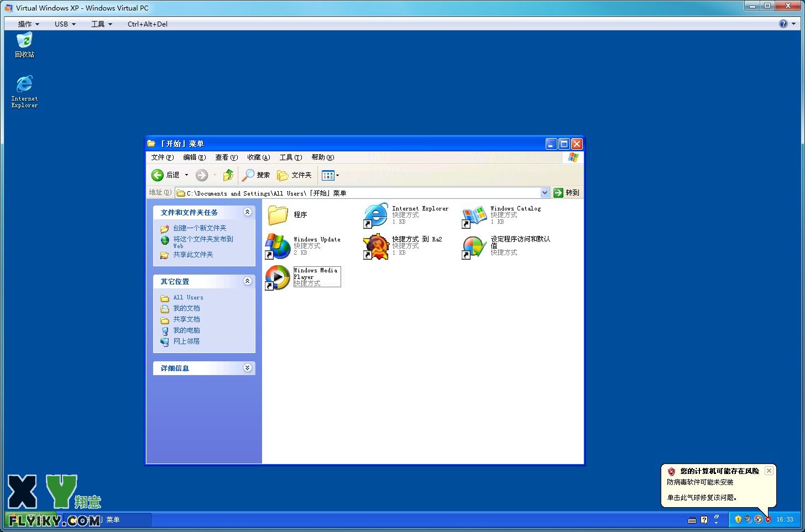The height and width of the screenshot is (532, 805).
Task: Click the 「开始」菜单 taskbar button
Action: point(108,520)
